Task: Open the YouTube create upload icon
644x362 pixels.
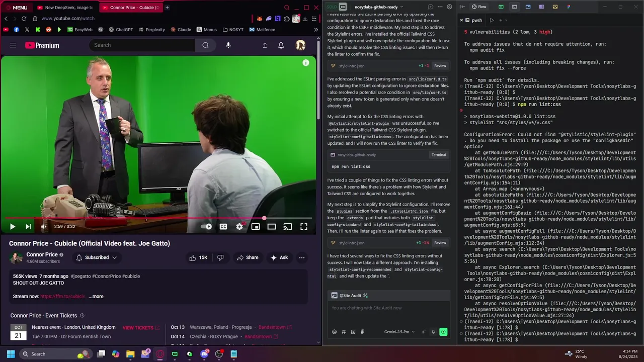Action: point(265,45)
